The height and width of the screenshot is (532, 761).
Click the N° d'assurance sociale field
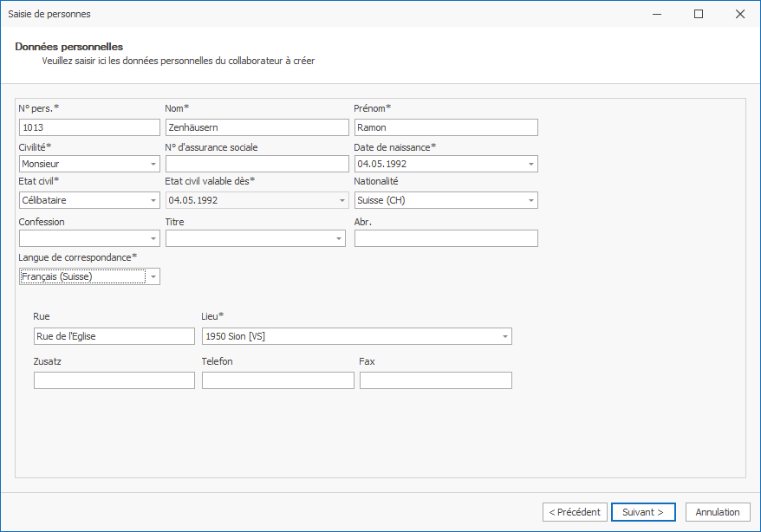[x=257, y=164]
